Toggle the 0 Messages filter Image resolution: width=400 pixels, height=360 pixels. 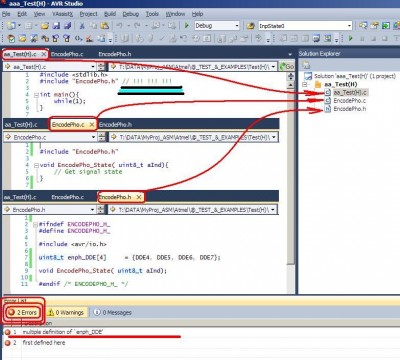click(113, 312)
